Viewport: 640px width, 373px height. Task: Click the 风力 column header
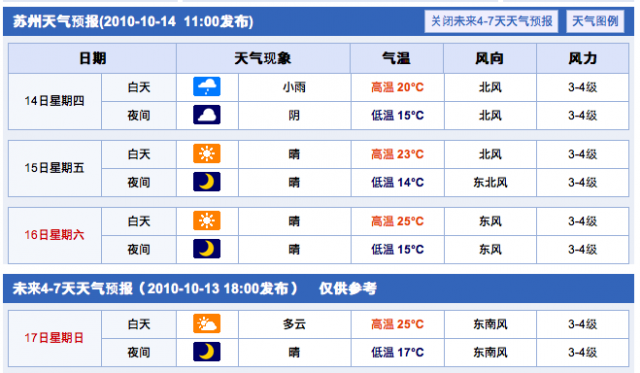(x=582, y=58)
